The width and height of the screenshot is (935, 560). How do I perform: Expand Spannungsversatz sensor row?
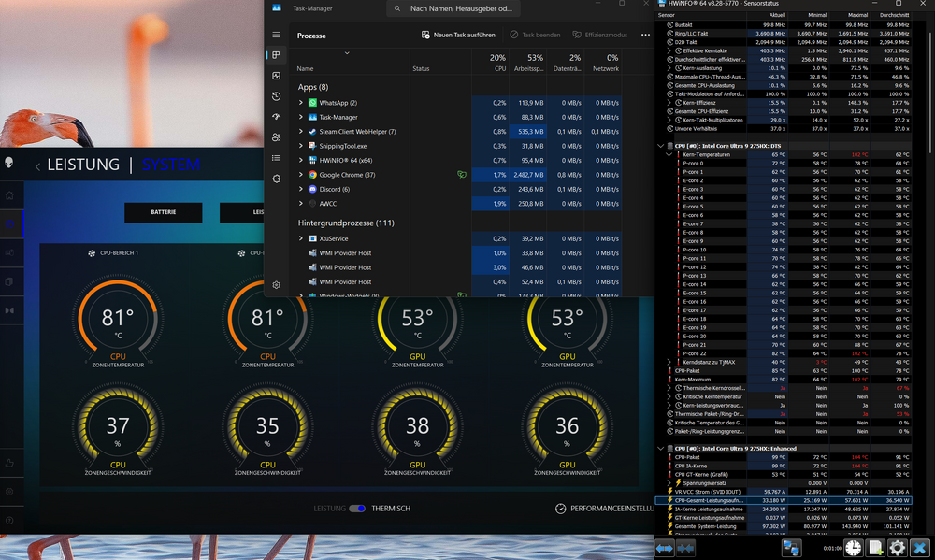pyautogui.click(x=669, y=482)
